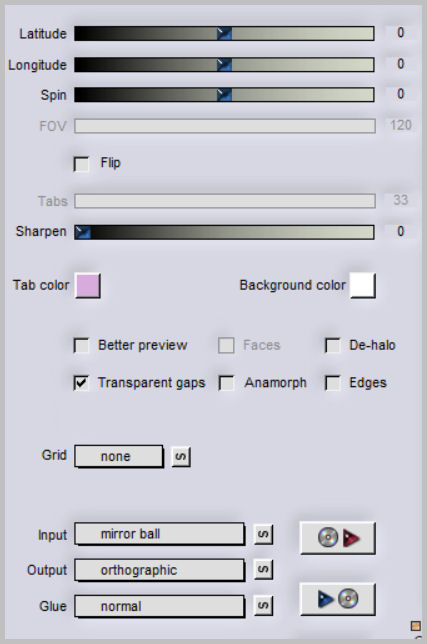Click the S button next to Grid

[x=181, y=457]
